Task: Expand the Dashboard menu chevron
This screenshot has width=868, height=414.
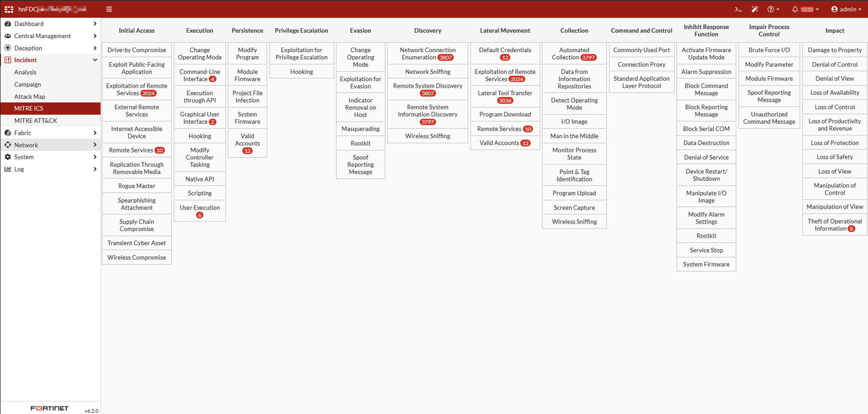Action: [95, 24]
